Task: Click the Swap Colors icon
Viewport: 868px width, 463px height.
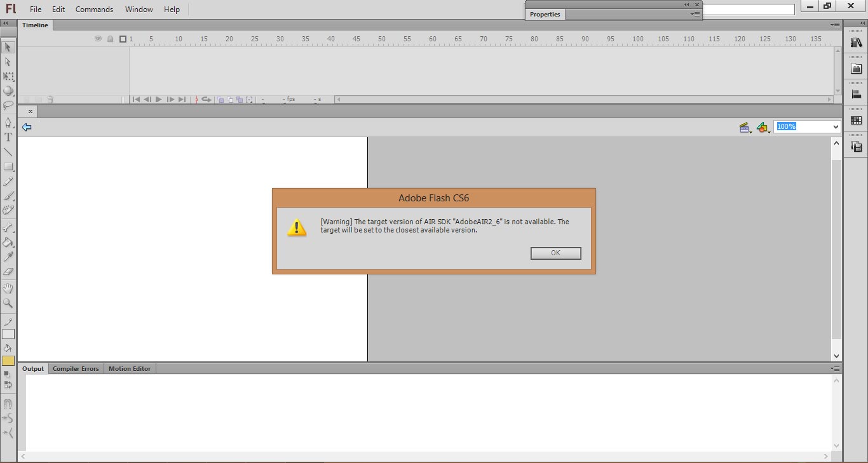Action: pyautogui.click(x=8, y=384)
